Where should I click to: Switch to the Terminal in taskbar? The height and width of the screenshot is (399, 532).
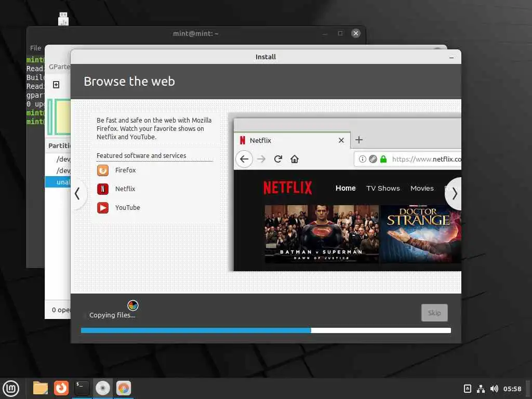click(x=82, y=388)
